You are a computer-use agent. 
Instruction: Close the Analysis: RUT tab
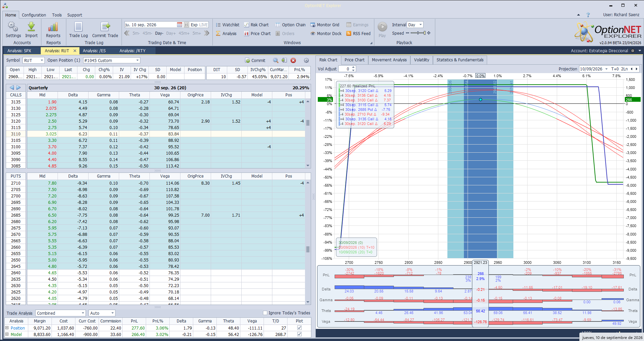pos(75,51)
